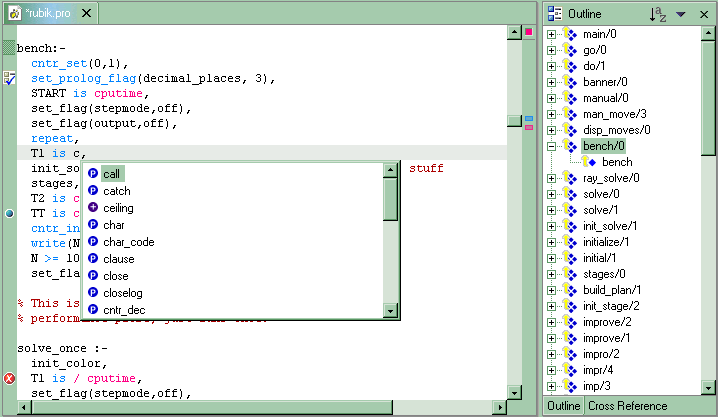The width and height of the screenshot is (718, 417).
Task: Click the purple icon beside 'ceiling' suggestion
Action: tap(93, 208)
